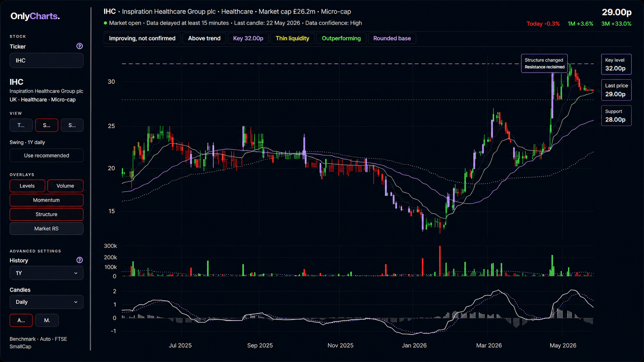Click the Jul 2025 axis label

click(180, 345)
